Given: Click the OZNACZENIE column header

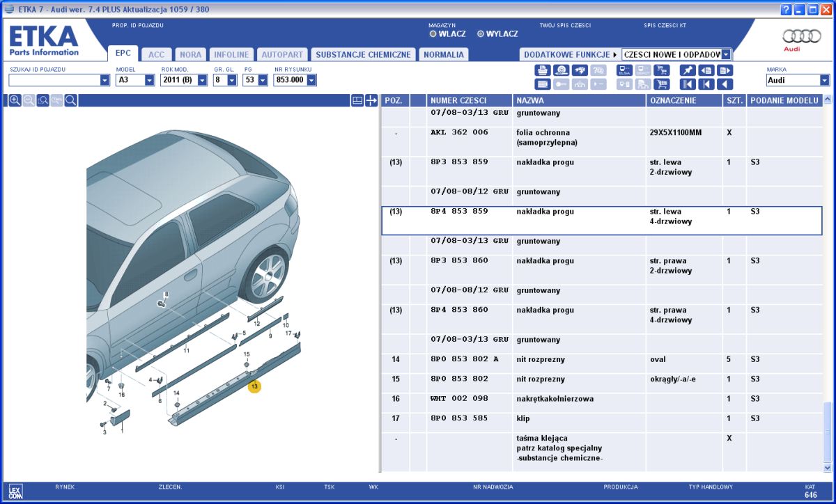Looking at the screenshot, I should (684, 100).
